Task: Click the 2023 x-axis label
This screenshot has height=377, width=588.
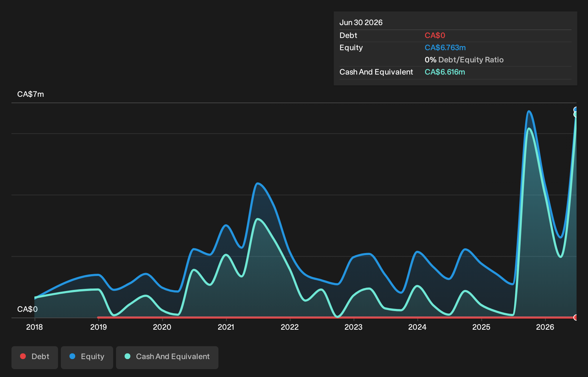Action: click(353, 327)
